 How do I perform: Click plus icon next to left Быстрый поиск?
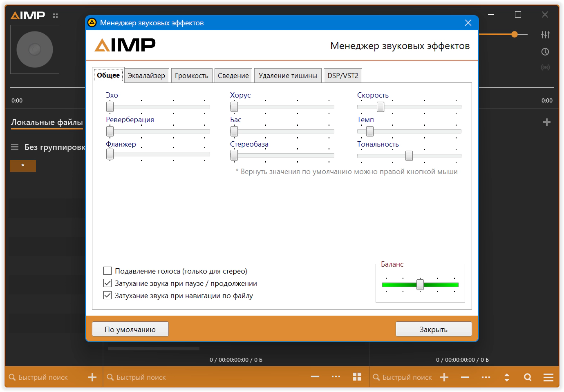92,377
